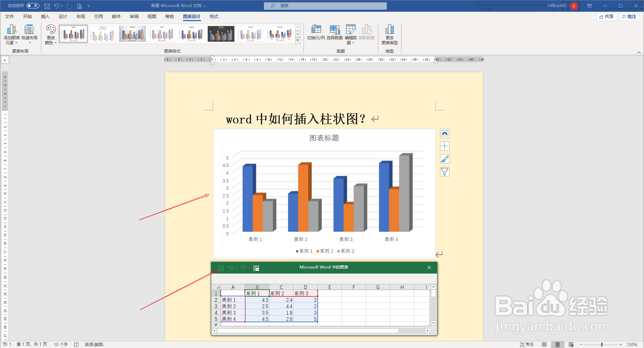This screenshot has height=348, width=644.
Task: Select the dark background chart style thumbnail
Action: pos(221,34)
